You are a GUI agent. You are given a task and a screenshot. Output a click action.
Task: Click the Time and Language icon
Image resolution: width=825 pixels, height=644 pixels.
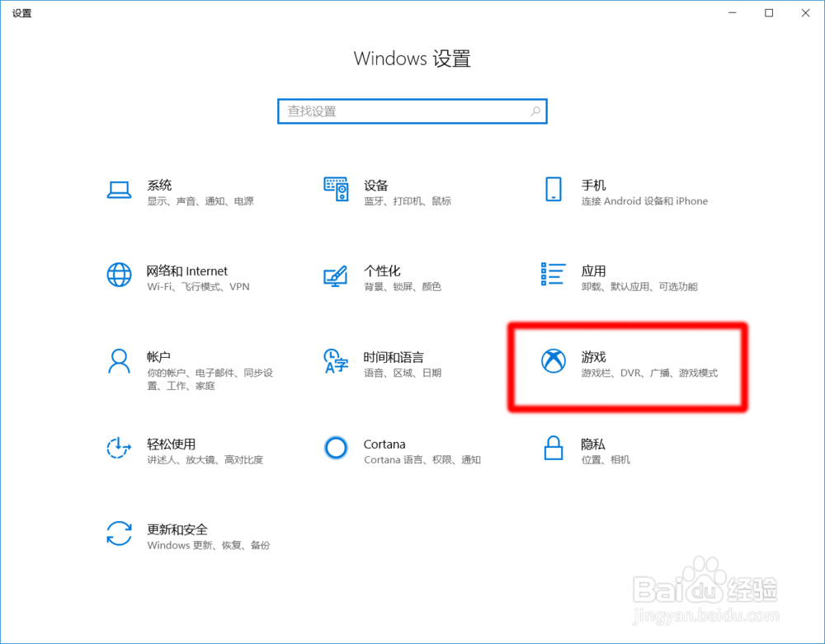coord(336,361)
